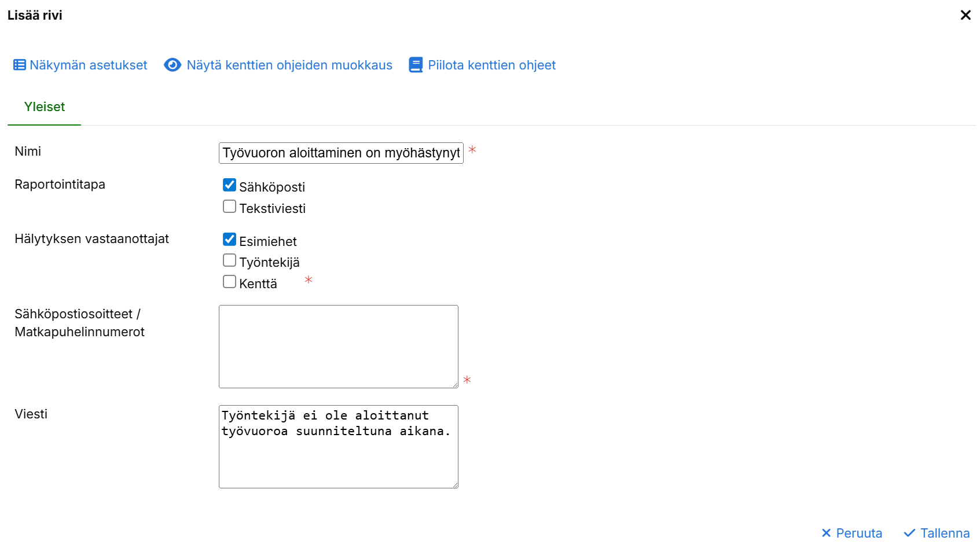The height and width of the screenshot is (548, 980).
Task: Click Näytä kenttien ohjeiden muokkaus link
Action: pyautogui.click(x=289, y=65)
